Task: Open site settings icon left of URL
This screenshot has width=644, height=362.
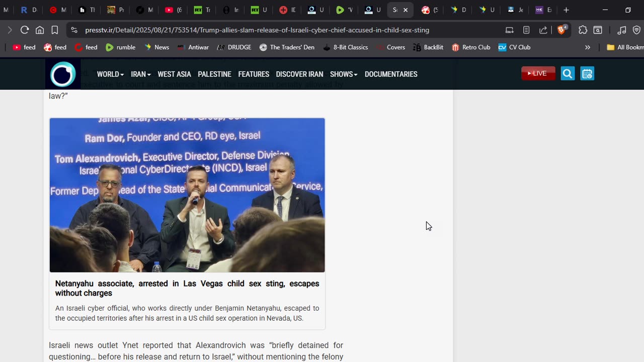Action: coord(74,30)
